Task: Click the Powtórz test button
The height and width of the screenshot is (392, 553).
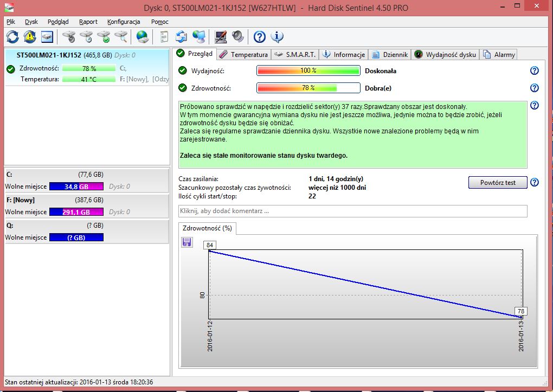Action: 498,182
